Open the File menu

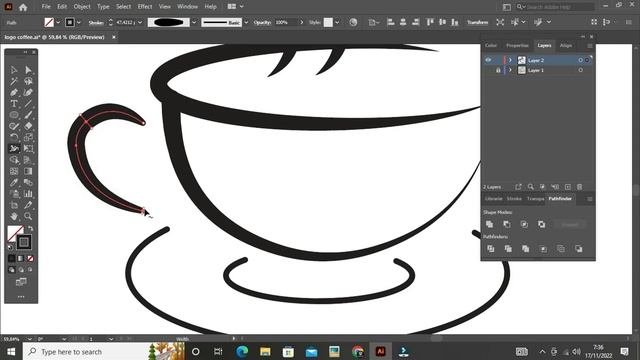tap(46, 7)
